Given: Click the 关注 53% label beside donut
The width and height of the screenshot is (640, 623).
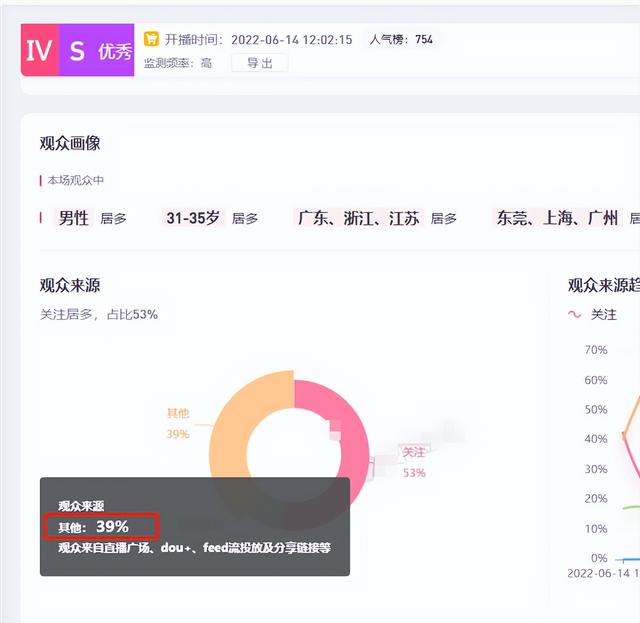Looking at the screenshot, I should click(414, 463).
